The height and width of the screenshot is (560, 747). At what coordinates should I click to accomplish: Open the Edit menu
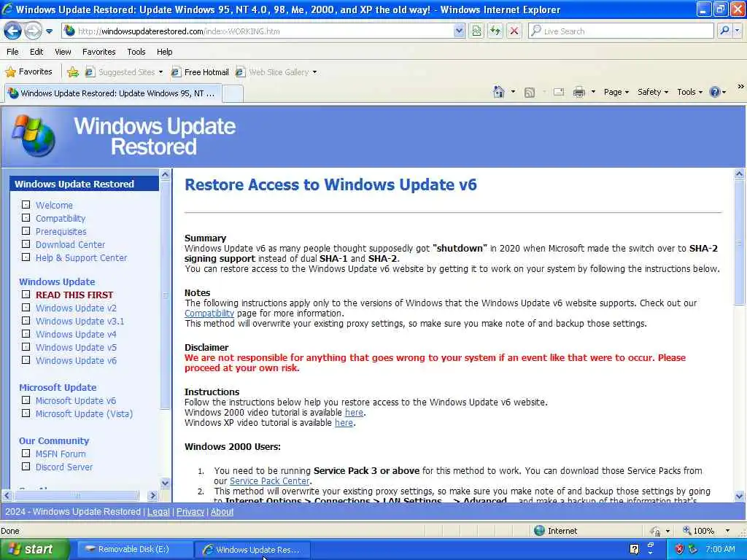(36, 52)
